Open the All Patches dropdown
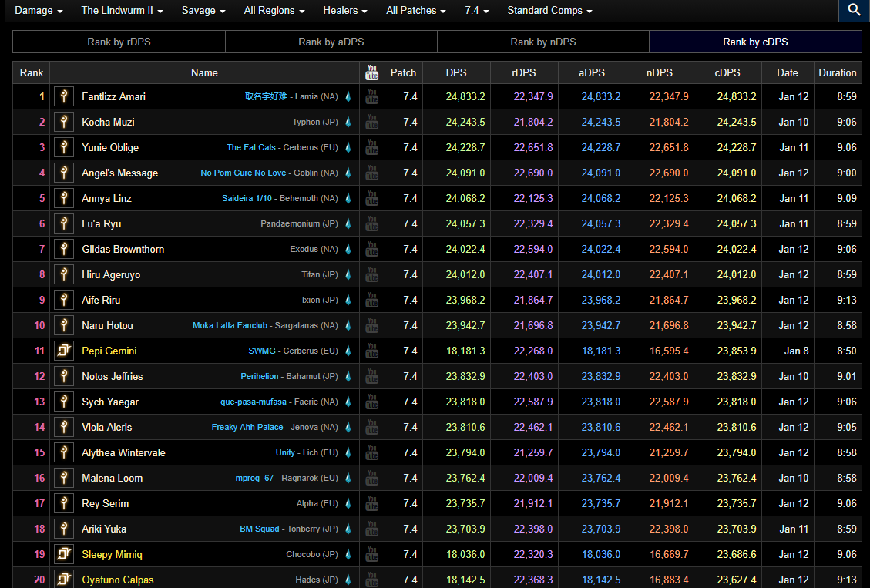The width and height of the screenshot is (870, 588). (416, 11)
